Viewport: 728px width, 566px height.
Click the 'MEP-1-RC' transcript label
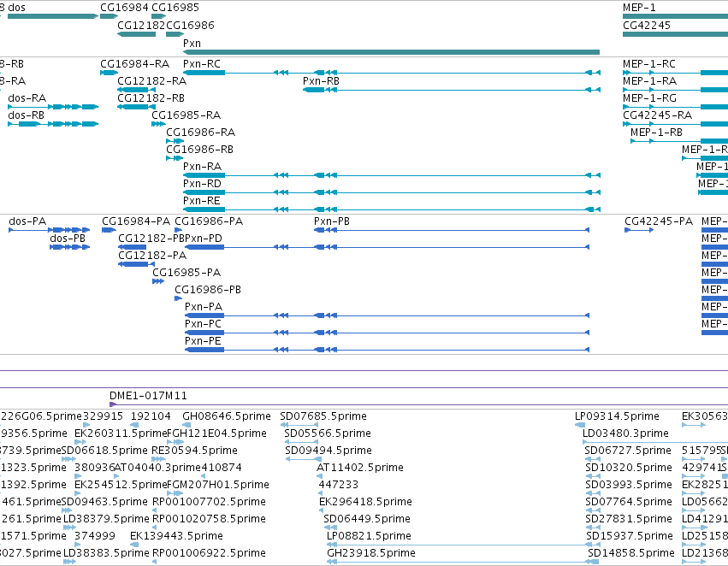[x=649, y=63]
